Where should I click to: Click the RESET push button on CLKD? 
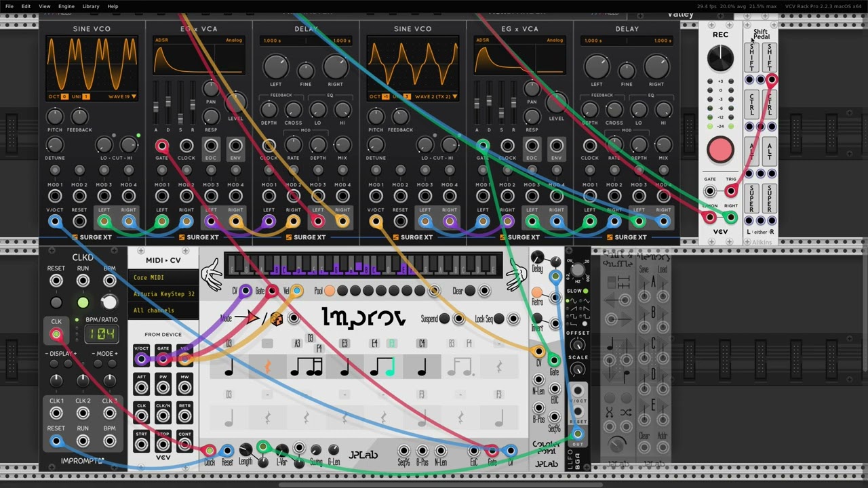(x=56, y=302)
